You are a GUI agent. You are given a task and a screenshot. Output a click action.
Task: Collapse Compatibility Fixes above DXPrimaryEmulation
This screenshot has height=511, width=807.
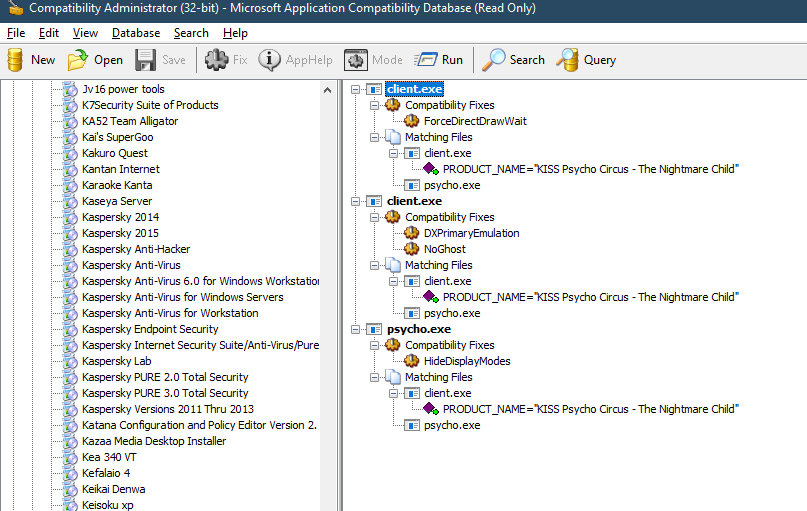coord(374,217)
